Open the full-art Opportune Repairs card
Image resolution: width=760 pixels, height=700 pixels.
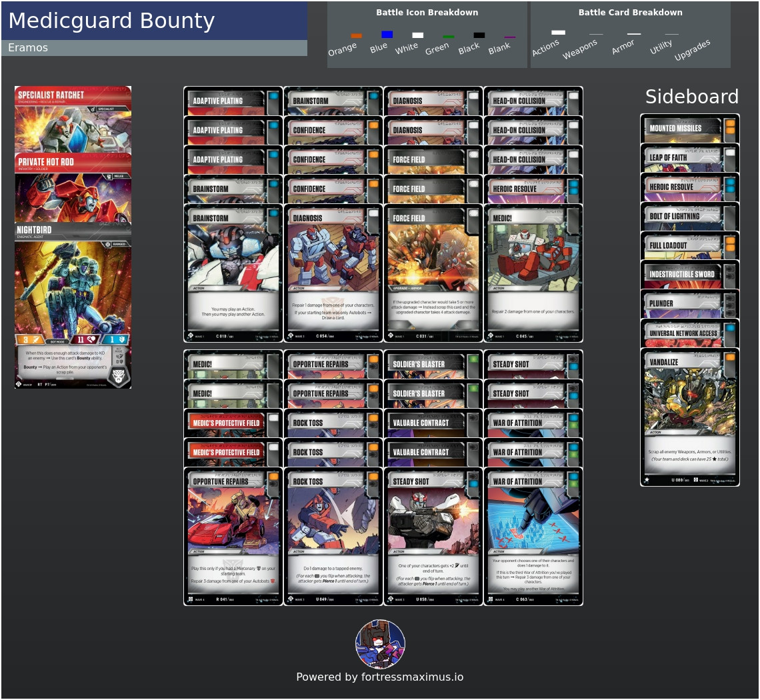[x=233, y=537]
